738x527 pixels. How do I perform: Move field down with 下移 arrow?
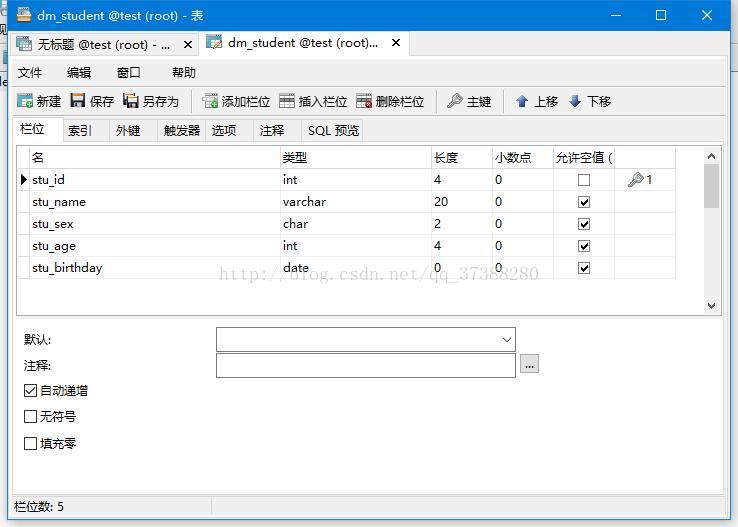point(575,101)
